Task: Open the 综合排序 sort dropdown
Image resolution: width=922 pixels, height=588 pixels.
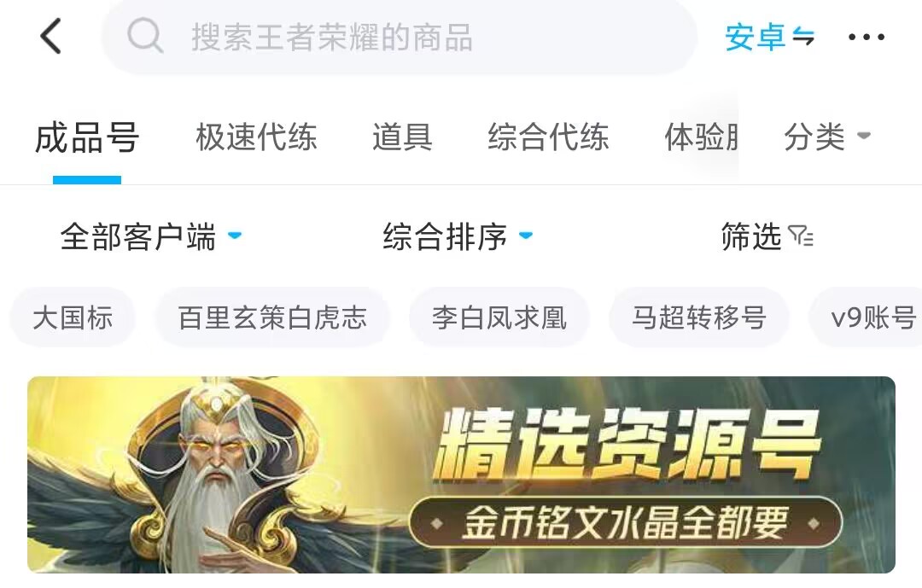Action: [x=458, y=236]
